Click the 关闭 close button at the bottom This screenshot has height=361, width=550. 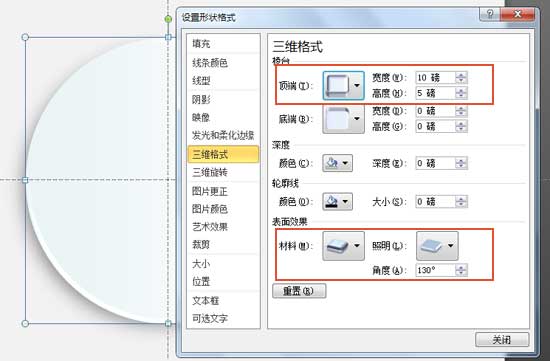(502, 340)
